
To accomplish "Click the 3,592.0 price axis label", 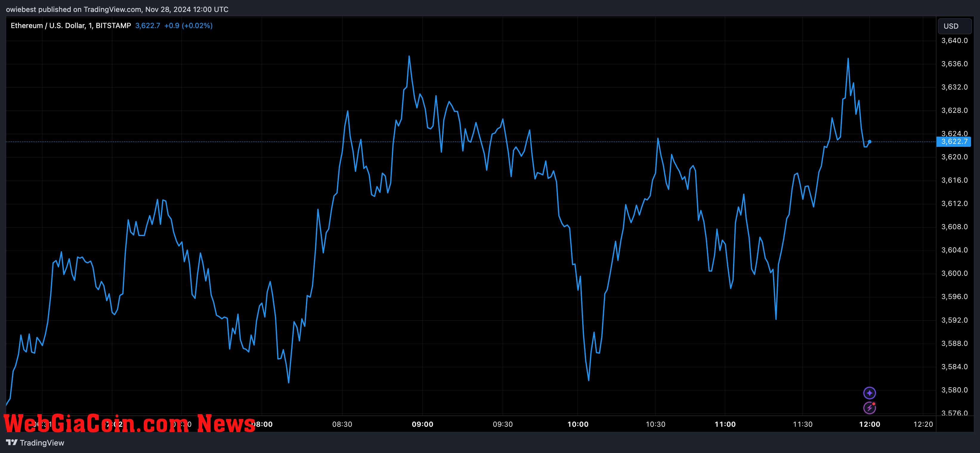I will pyautogui.click(x=955, y=320).
